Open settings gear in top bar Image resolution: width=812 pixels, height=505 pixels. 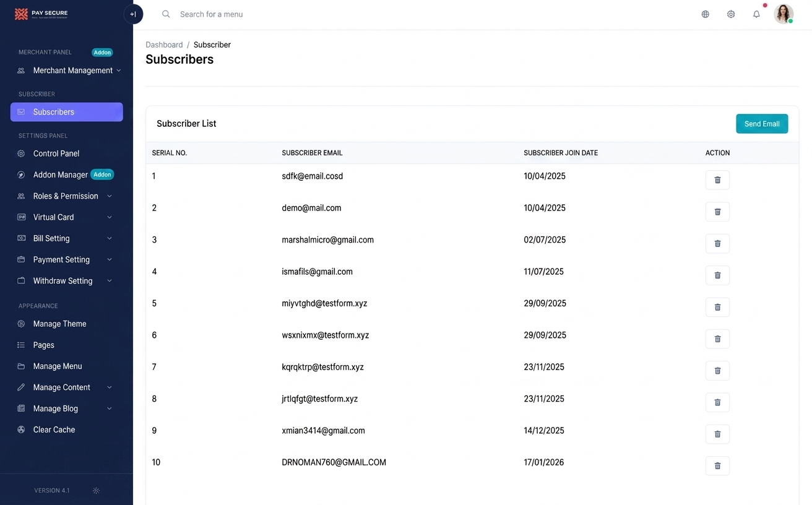coord(731,14)
